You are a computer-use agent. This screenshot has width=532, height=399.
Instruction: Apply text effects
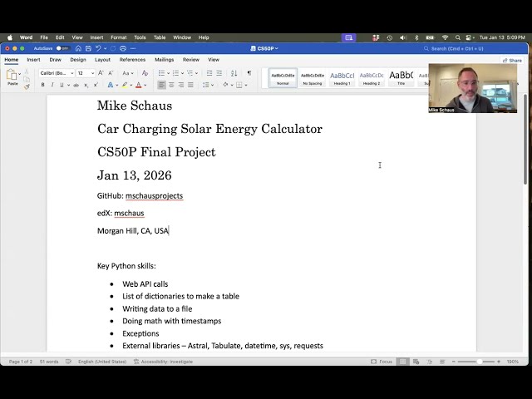[x=111, y=85]
